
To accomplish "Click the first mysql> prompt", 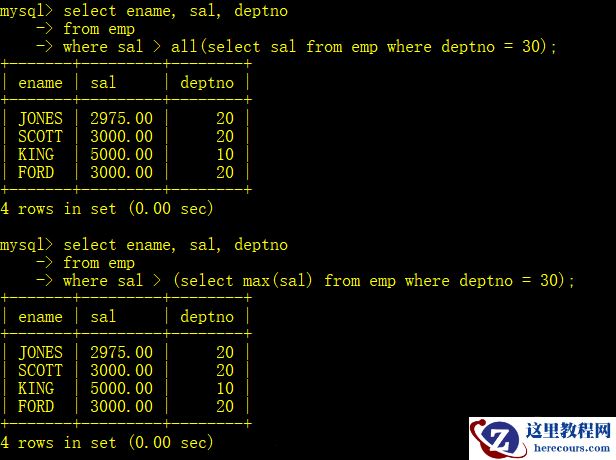I will tap(26, 11).
